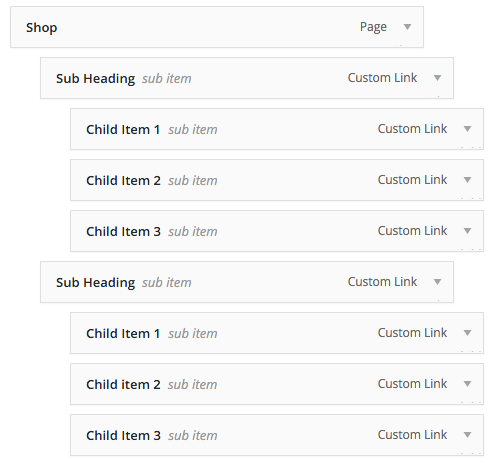Select Child Item 3 title under second Sub Heading
The image size is (493, 463).
pyautogui.click(x=123, y=435)
